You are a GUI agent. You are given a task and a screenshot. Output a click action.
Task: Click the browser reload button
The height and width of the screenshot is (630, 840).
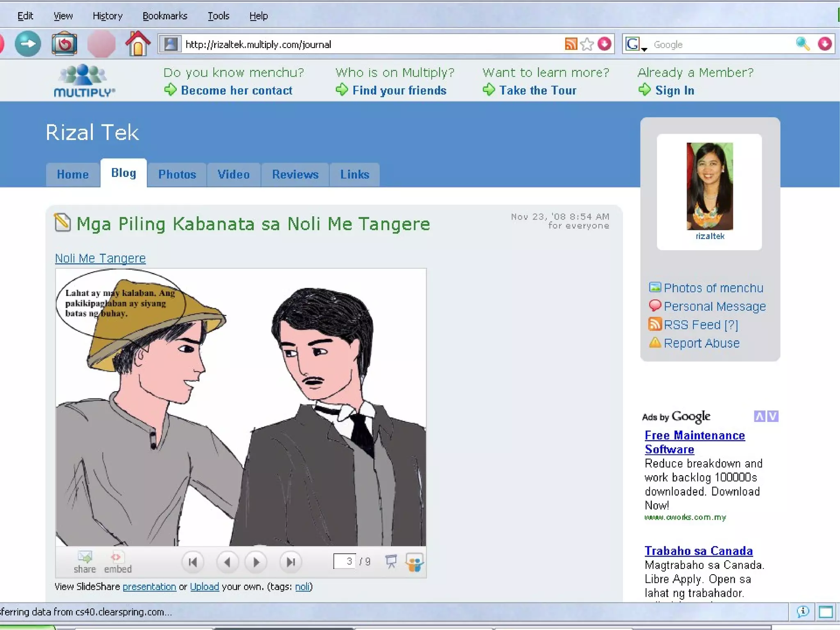tap(64, 44)
